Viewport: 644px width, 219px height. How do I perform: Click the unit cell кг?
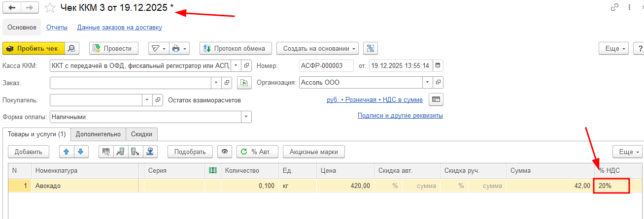click(298, 186)
